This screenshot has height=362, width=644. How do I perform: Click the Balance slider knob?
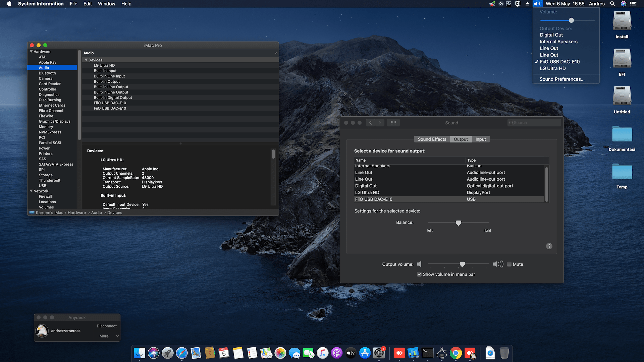[459, 223]
